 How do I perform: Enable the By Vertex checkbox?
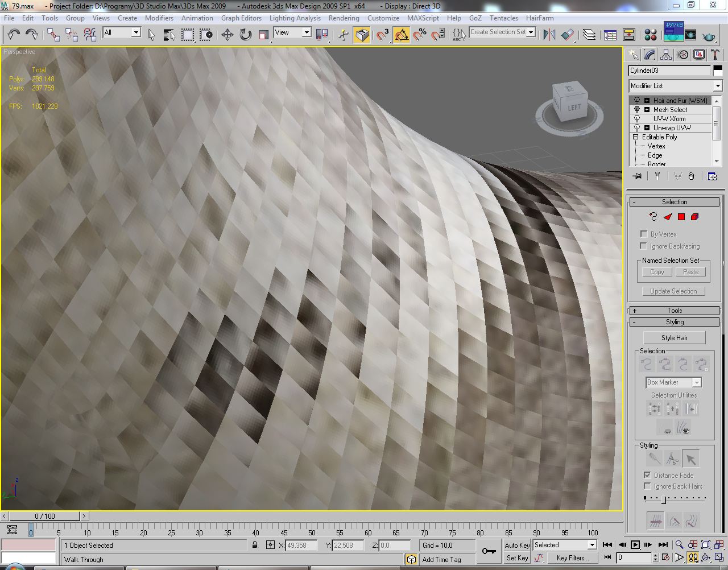pos(644,234)
